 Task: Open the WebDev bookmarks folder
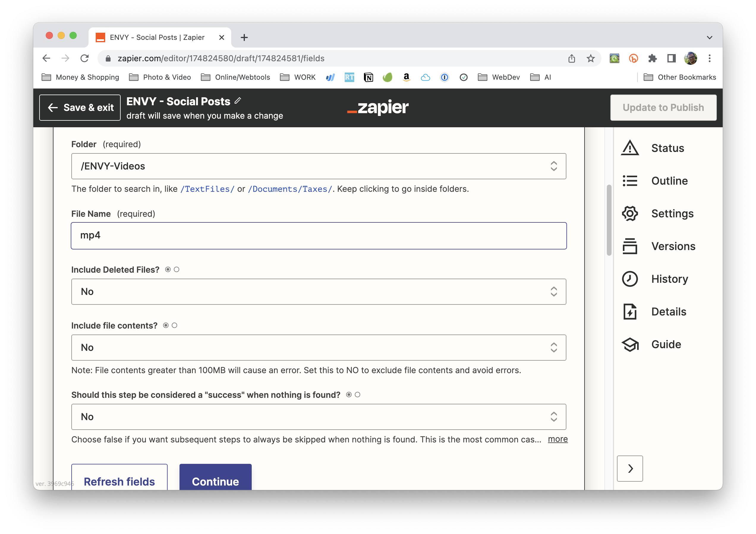[x=499, y=77]
